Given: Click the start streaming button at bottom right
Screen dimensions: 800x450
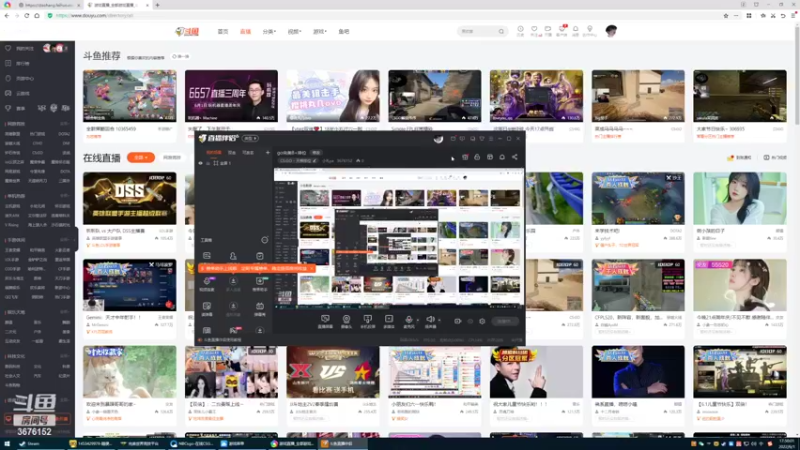Looking at the screenshot, I should point(505,321).
